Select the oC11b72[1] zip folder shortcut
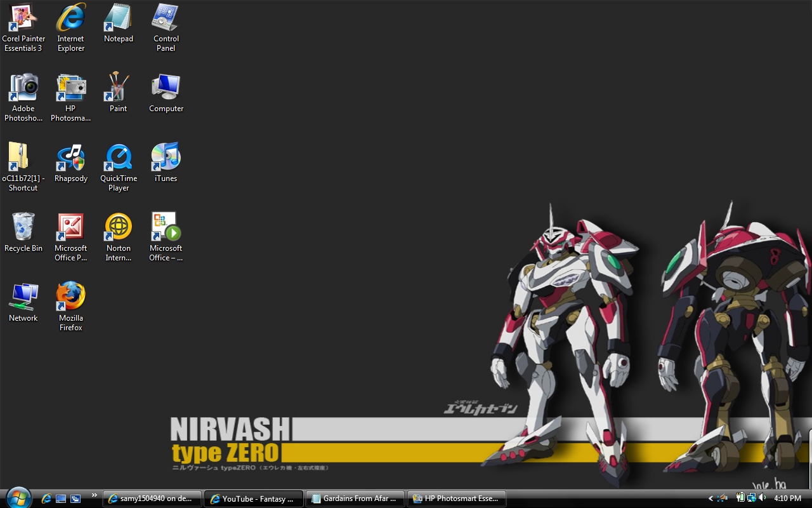 (23, 168)
